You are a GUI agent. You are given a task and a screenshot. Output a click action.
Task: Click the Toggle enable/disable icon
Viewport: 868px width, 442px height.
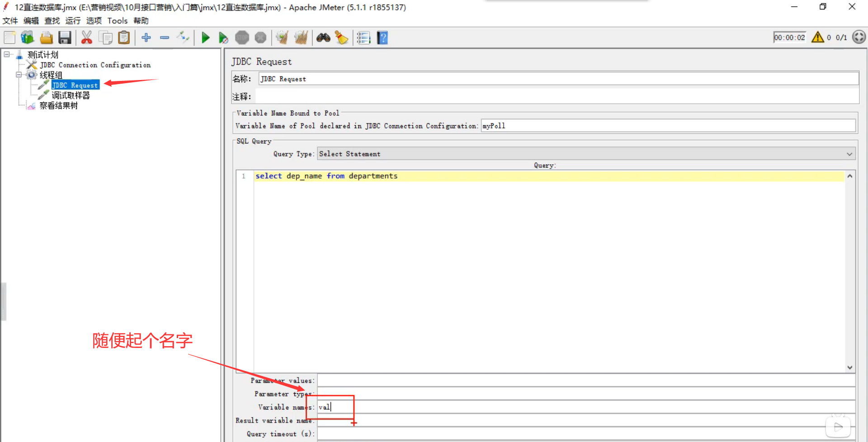click(x=183, y=37)
